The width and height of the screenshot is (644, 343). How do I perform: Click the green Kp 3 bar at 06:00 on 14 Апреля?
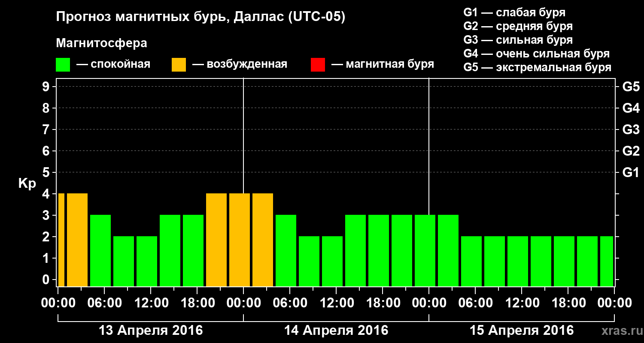286,250
